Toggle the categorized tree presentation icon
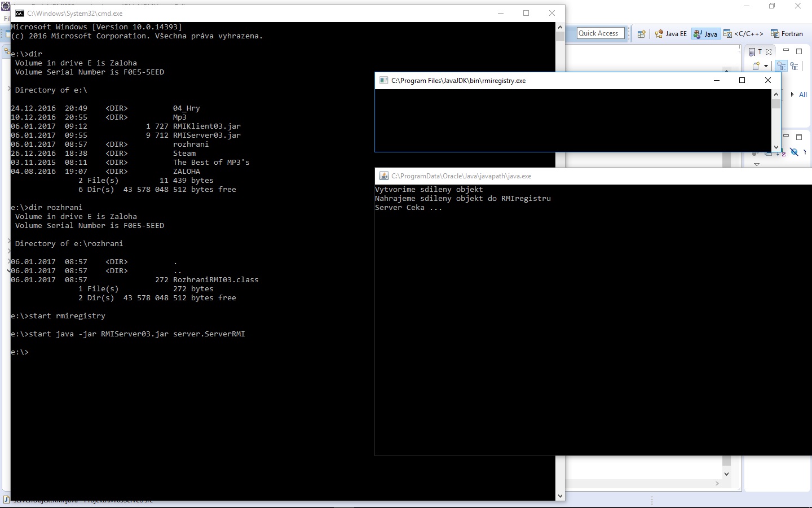This screenshot has height=508, width=812. coord(782,67)
